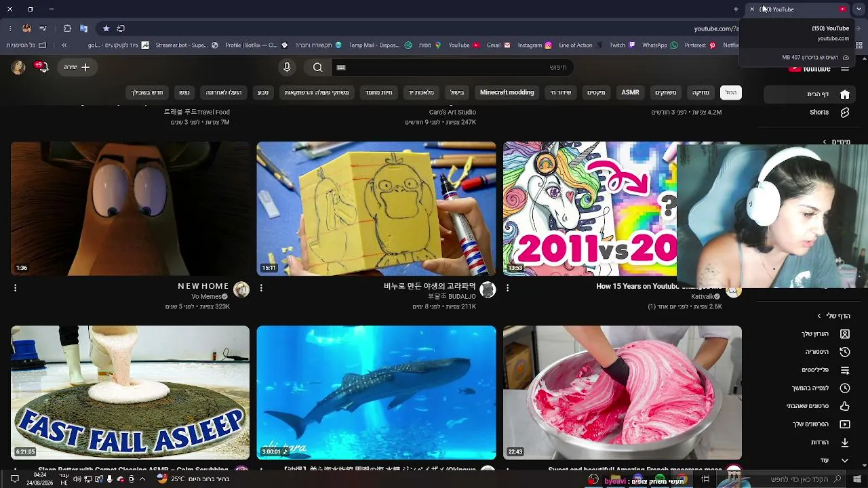
Task: Play the soap Psyduck carving video thumbnail
Action: click(376, 209)
